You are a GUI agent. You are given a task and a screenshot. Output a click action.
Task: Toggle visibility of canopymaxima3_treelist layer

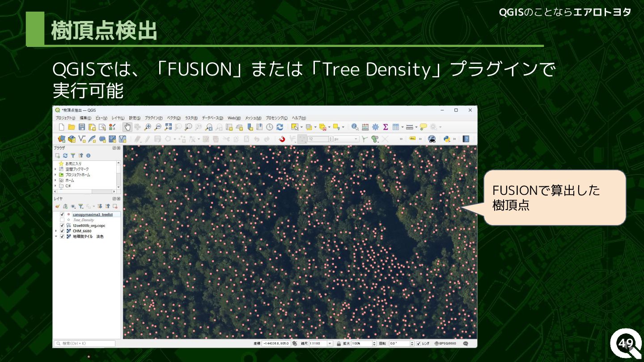pyautogui.click(x=62, y=215)
